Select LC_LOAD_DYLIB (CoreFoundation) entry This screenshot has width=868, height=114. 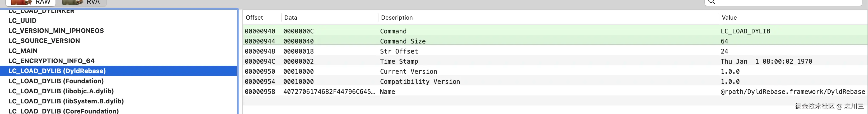pos(63,111)
